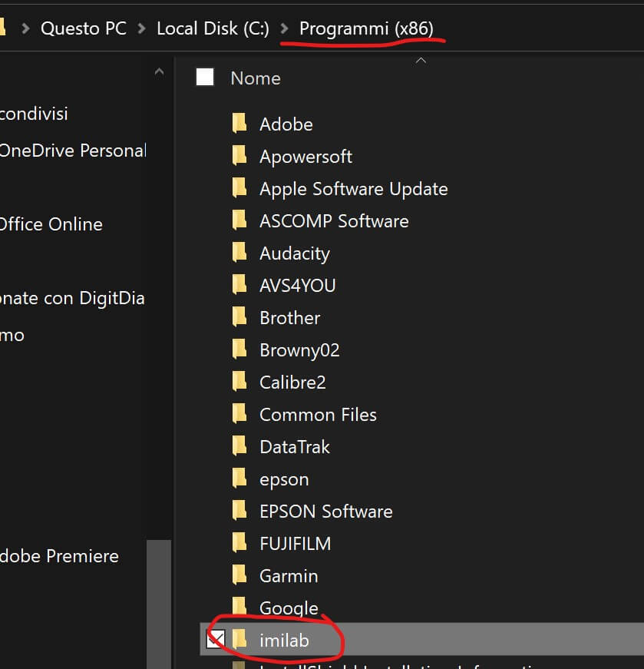Viewport: 644px width, 669px height.
Task: Open the chevron before Programmi (x86)
Action: click(x=285, y=28)
